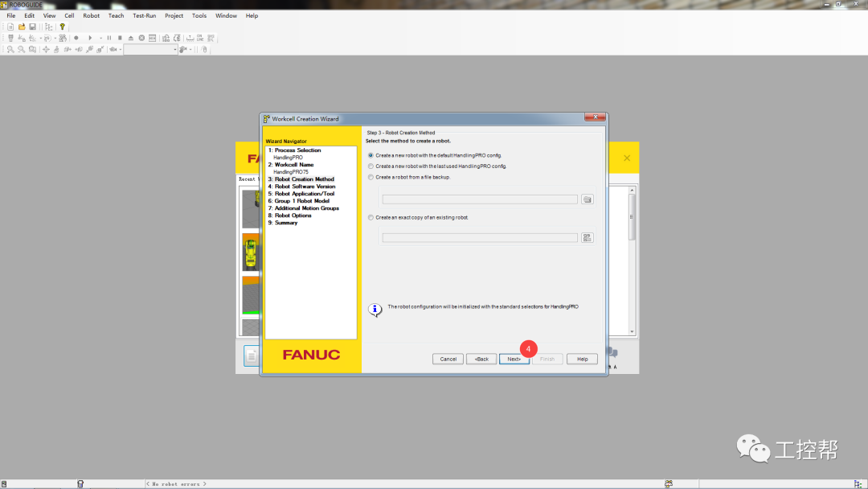
Task: Select 'Create a new robot with the last used' option
Action: pos(371,166)
